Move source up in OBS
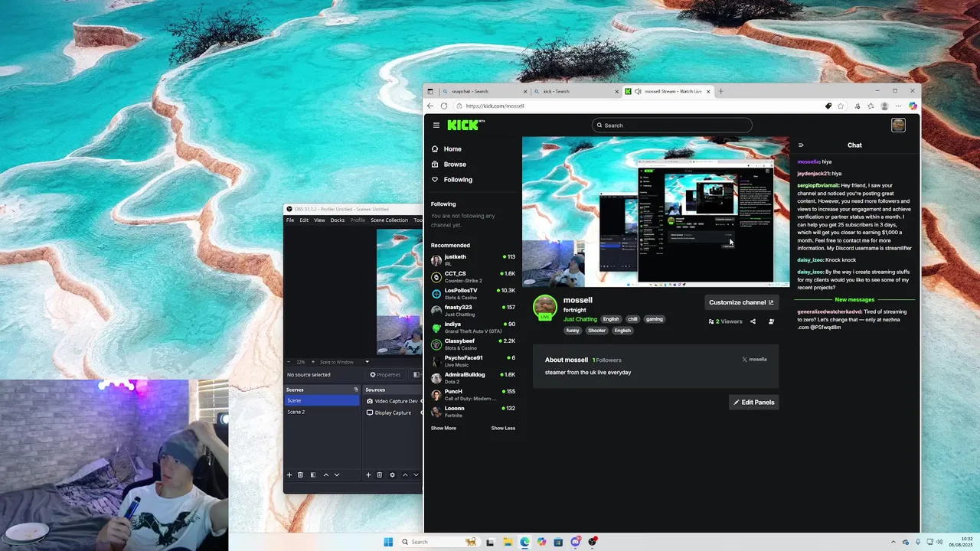 pos(405,474)
